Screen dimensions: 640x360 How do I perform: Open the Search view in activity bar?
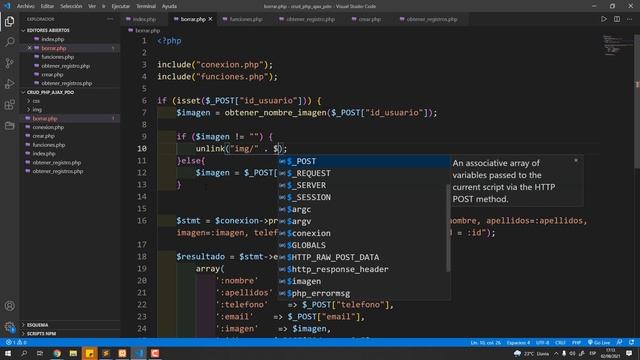9,42
